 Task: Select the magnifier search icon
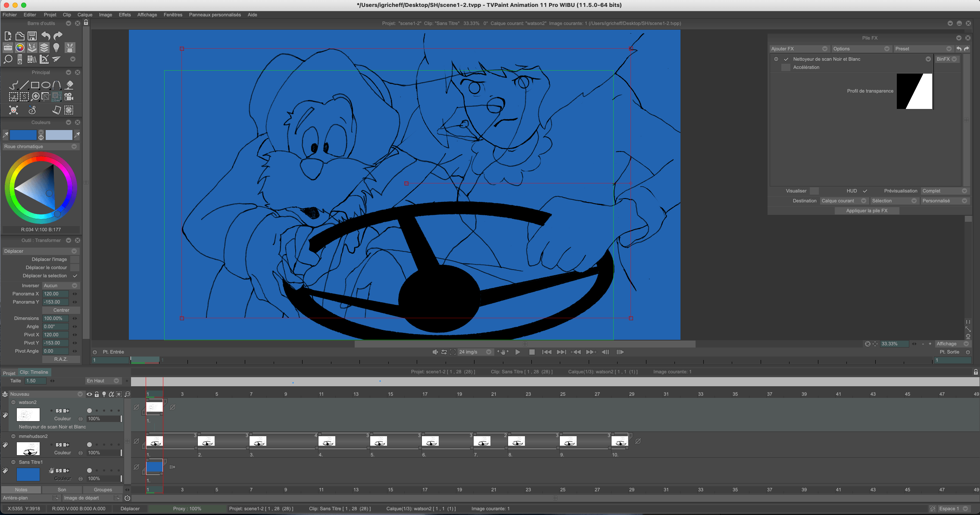(x=8, y=59)
